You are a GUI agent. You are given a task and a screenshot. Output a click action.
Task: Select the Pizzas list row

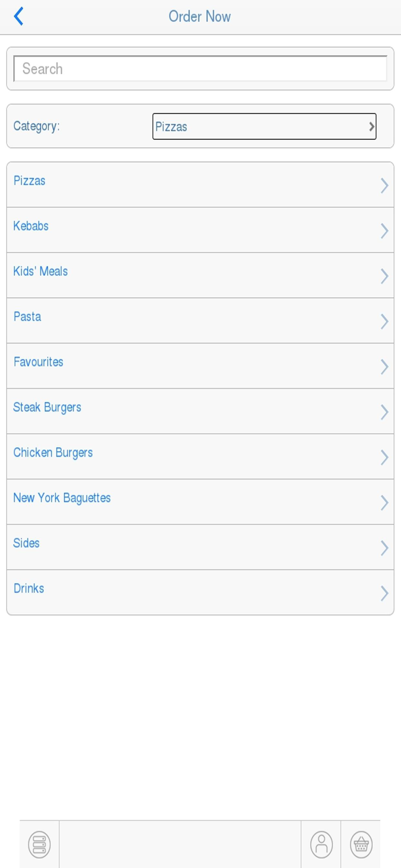tap(200, 184)
